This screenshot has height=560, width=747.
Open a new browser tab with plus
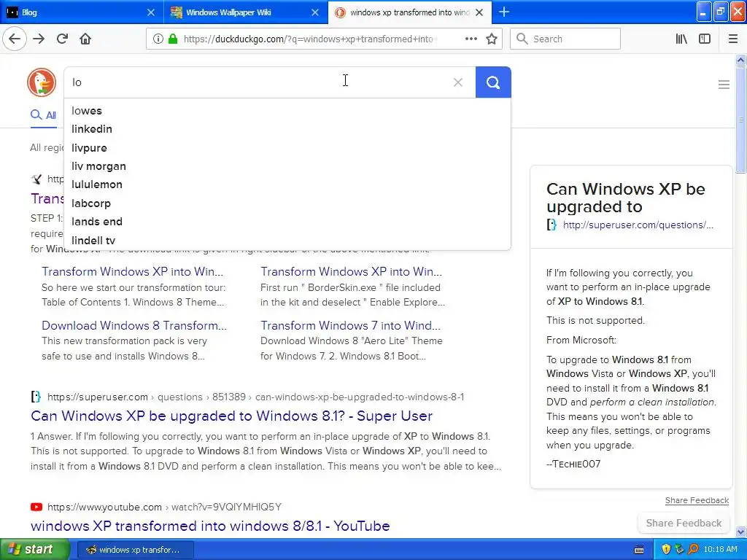pyautogui.click(x=503, y=12)
